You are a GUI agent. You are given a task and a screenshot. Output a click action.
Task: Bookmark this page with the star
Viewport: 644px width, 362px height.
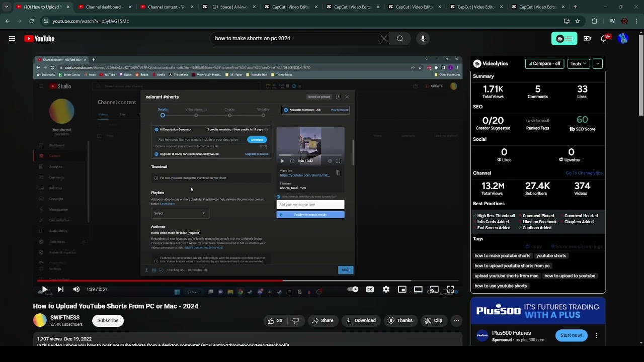click(578, 21)
